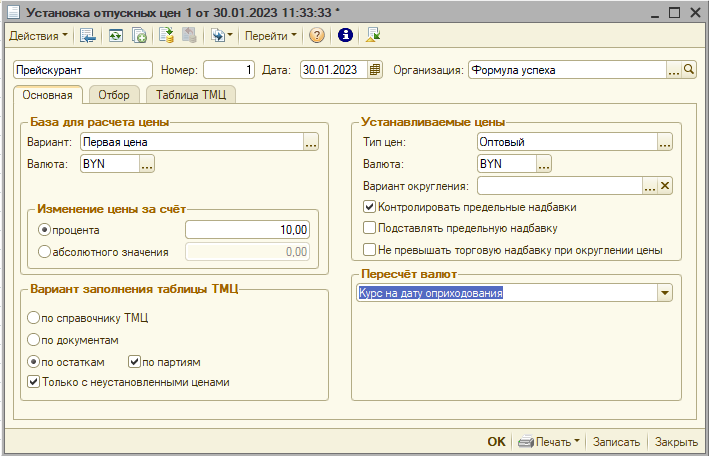The width and height of the screenshot is (709, 456).
Task: Click the help question mark icon
Action: [x=317, y=35]
